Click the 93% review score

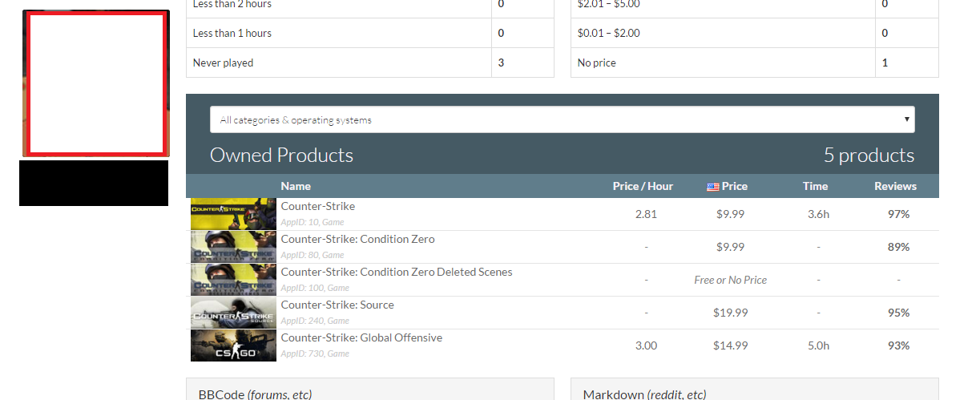[x=898, y=345]
